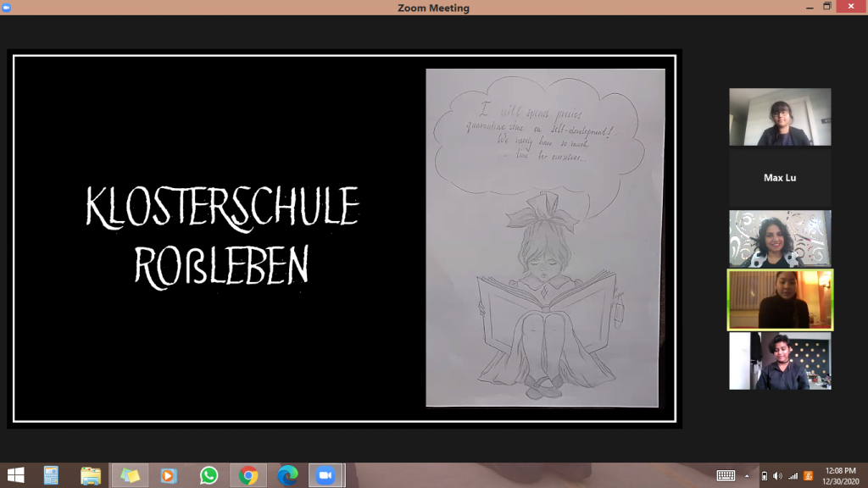Select the yellow-highlighted active speaker video

tap(780, 300)
